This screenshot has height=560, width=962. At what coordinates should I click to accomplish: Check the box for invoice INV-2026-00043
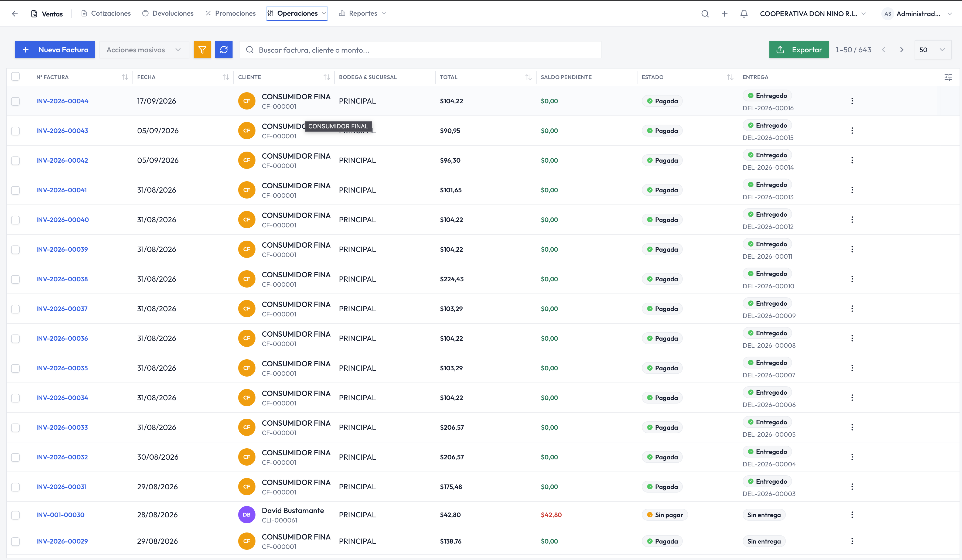click(x=15, y=131)
